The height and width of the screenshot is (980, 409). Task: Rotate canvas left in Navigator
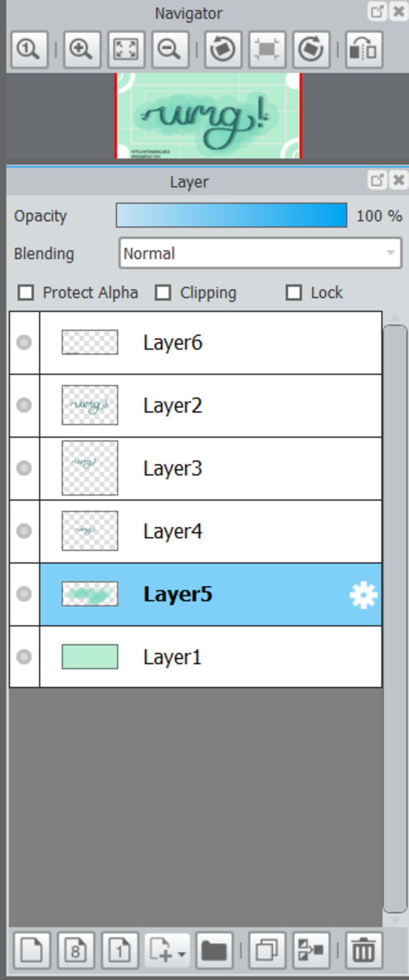click(223, 50)
